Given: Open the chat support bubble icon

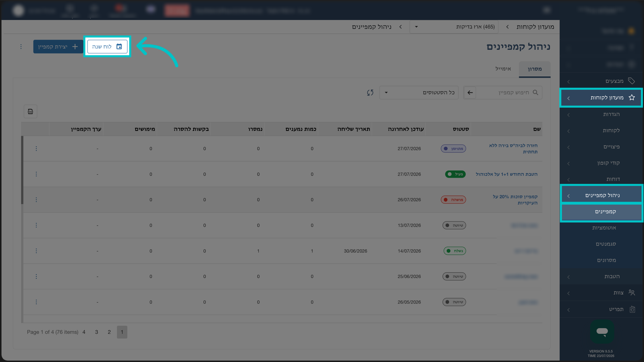Looking at the screenshot, I should click(602, 331).
